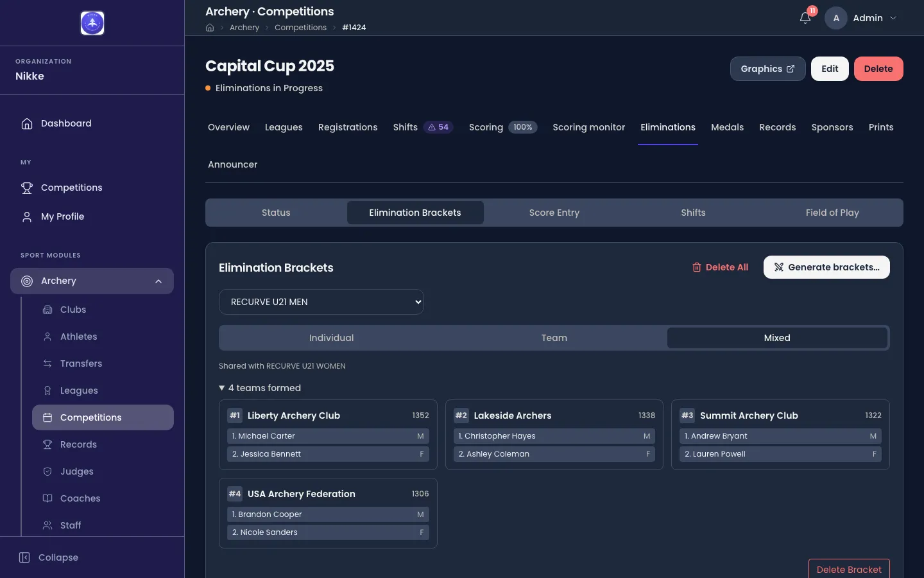This screenshot has width=924, height=578.
Task: Click the trophy icon for My Competitions
Action: click(27, 188)
